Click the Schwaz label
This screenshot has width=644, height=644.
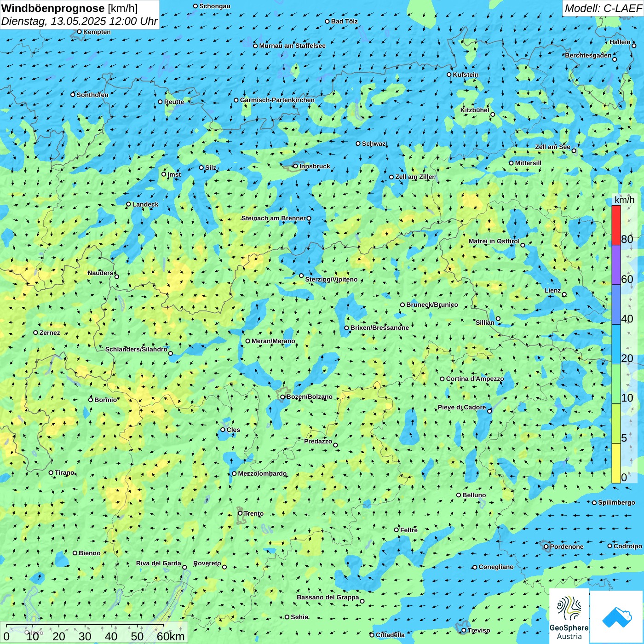[374, 144]
